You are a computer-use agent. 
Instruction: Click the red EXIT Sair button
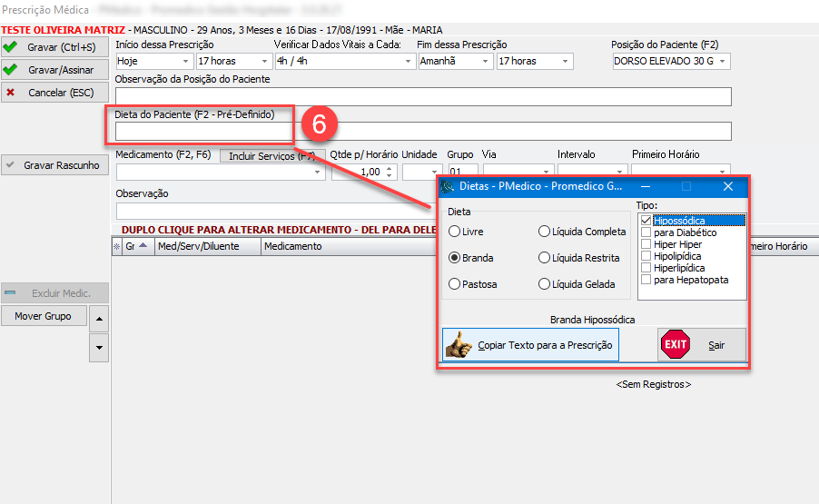(702, 345)
